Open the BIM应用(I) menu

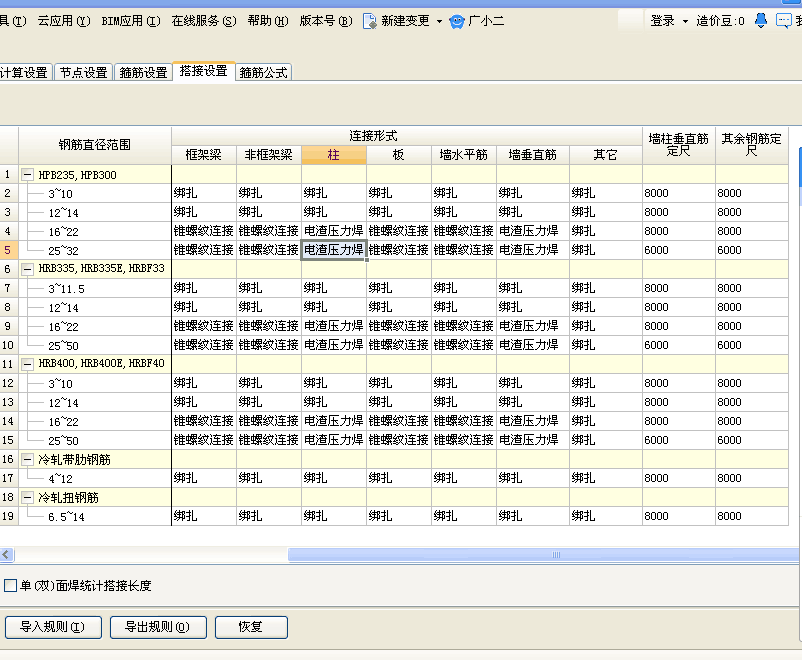pos(131,21)
